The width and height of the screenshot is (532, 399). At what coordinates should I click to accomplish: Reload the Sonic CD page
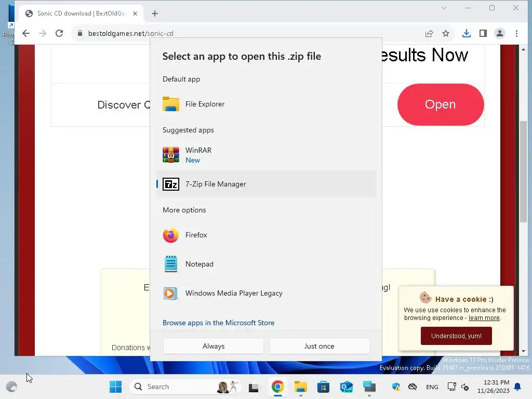[x=59, y=33]
